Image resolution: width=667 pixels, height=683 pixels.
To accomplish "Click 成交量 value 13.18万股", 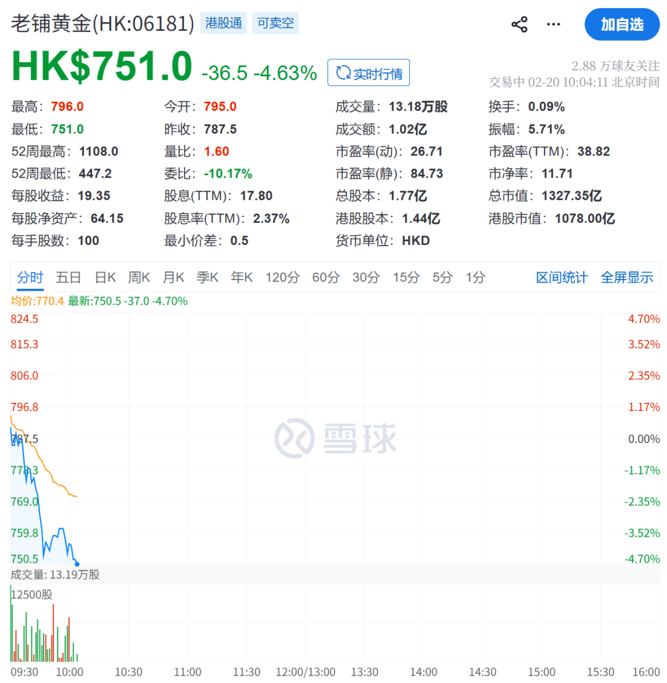I will [418, 107].
